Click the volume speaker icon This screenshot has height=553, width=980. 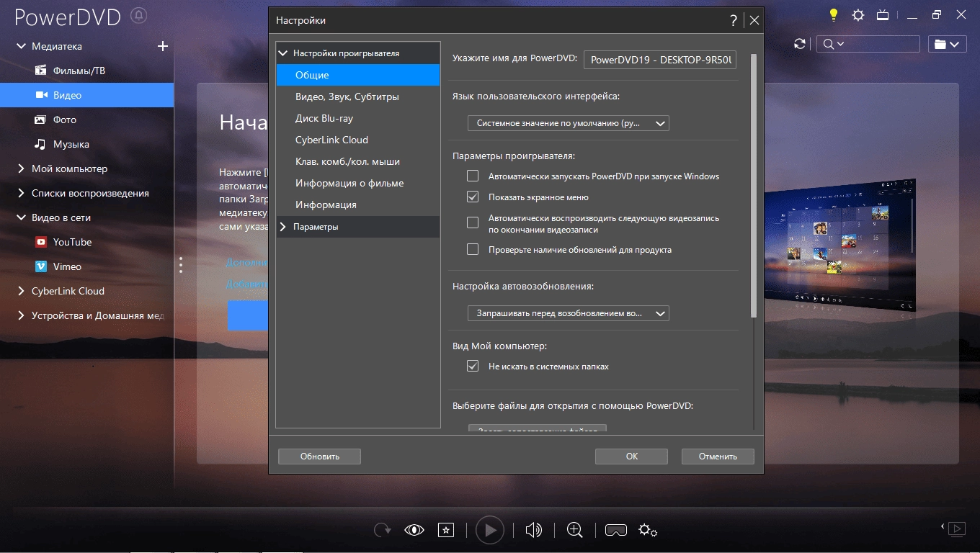[x=533, y=531]
